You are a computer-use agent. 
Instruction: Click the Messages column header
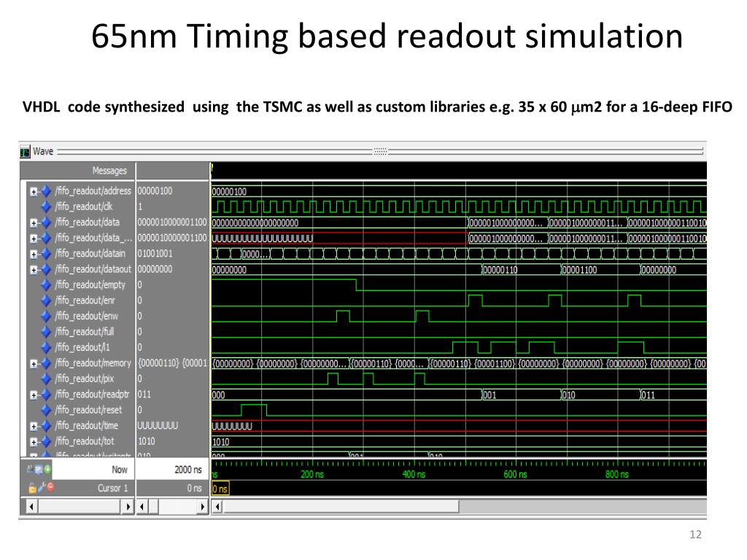109,171
